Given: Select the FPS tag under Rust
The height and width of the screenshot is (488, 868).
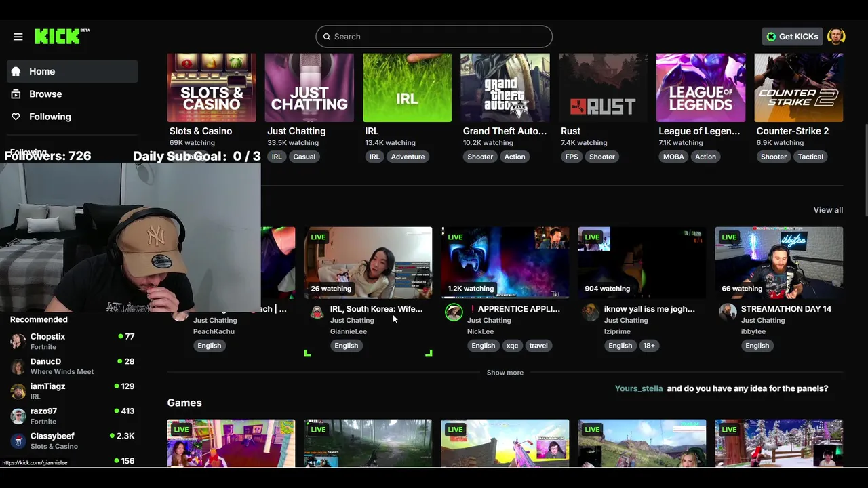Looking at the screenshot, I should (572, 157).
